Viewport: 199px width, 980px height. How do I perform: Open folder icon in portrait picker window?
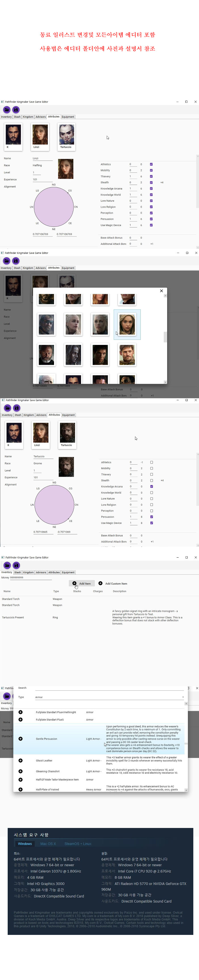coord(7,261)
